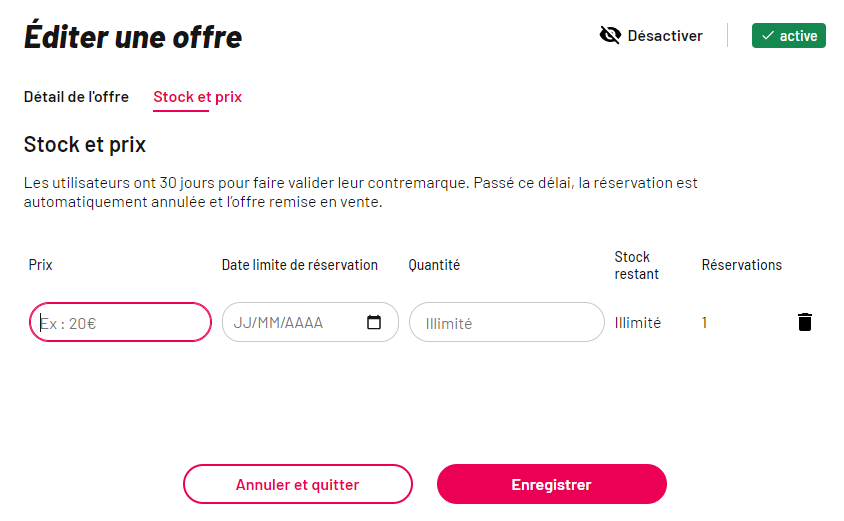844x521 pixels.
Task: Click the crossed-out eye icon beside Désactiver
Action: 610,36
